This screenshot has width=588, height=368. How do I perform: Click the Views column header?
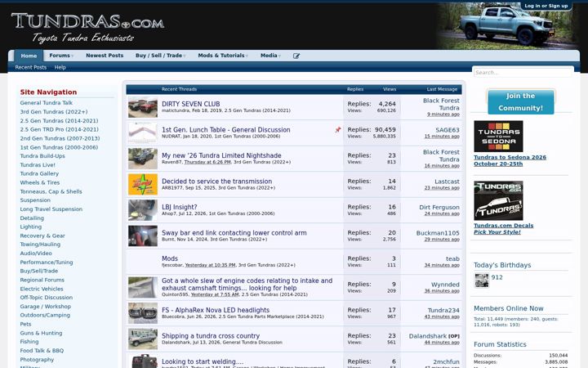390,89
